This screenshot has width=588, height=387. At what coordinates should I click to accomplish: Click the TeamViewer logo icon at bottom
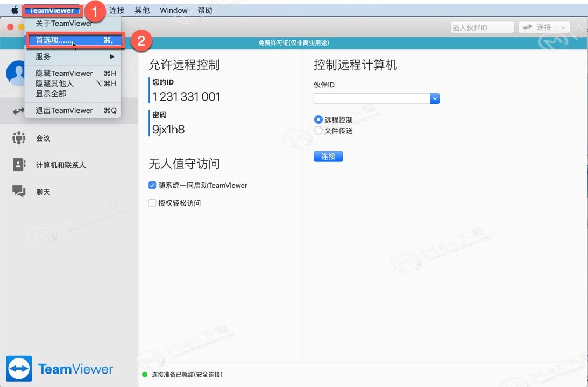click(x=19, y=369)
